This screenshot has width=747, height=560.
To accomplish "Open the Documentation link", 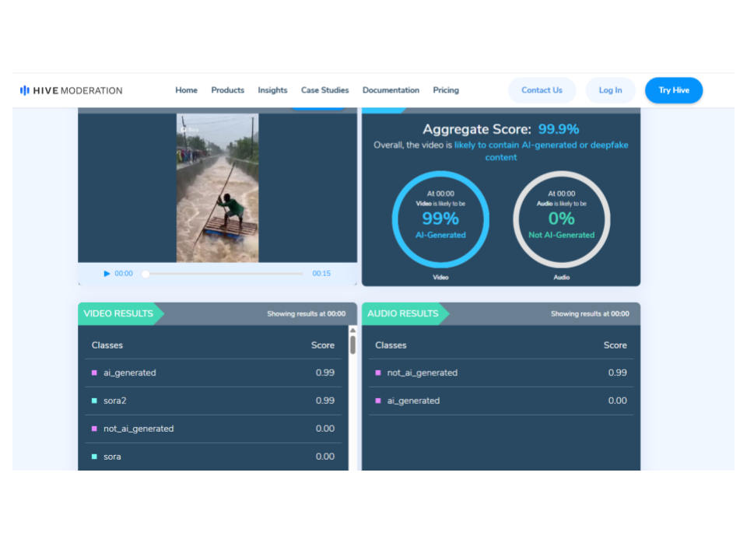I will (391, 90).
